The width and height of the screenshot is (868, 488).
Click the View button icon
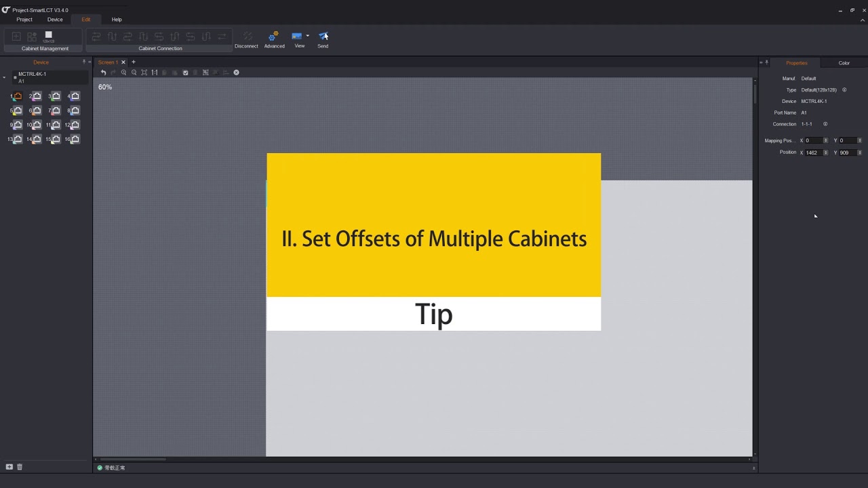coord(297,36)
